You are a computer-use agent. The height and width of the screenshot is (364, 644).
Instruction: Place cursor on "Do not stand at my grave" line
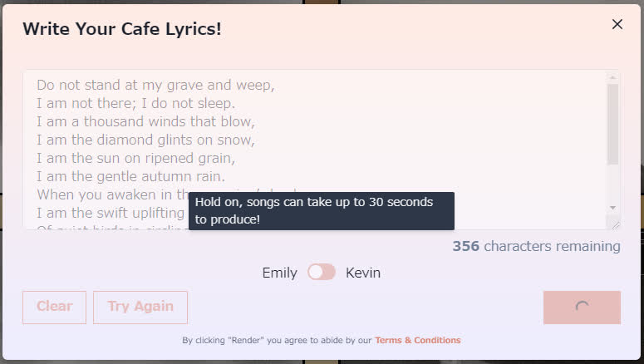[x=155, y=85]
